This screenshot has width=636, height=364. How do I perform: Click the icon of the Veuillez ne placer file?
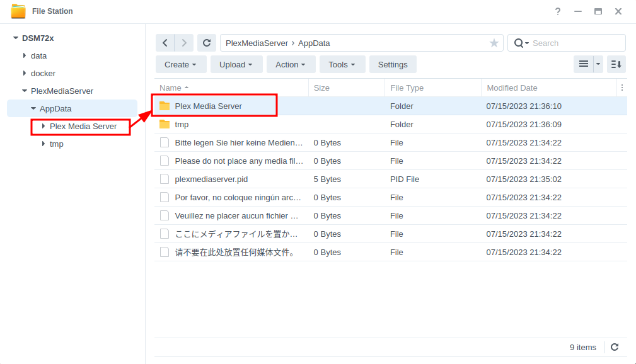coord(165,215)
